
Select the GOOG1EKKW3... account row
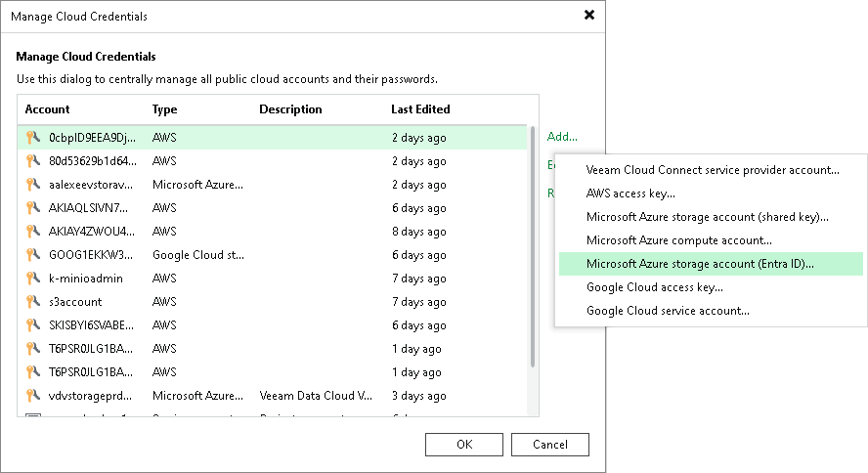click(x=272, y=254)
